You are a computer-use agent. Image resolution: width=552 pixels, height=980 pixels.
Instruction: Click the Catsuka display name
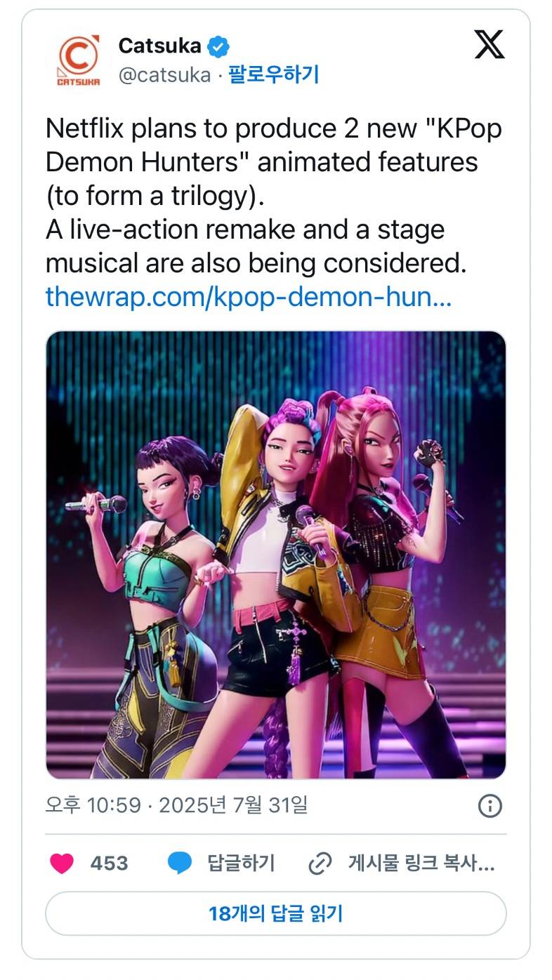pyautogui.click(x=159, y=46)
